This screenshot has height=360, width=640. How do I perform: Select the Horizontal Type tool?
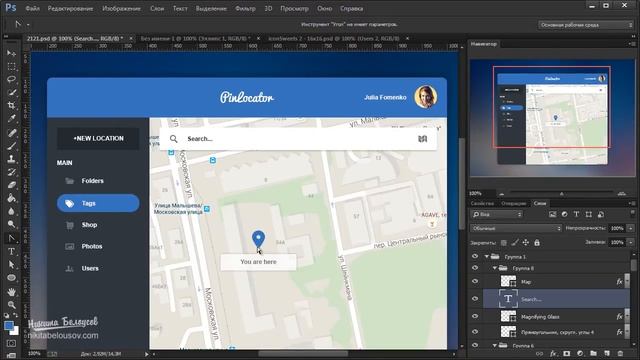[x=11, y=251]
